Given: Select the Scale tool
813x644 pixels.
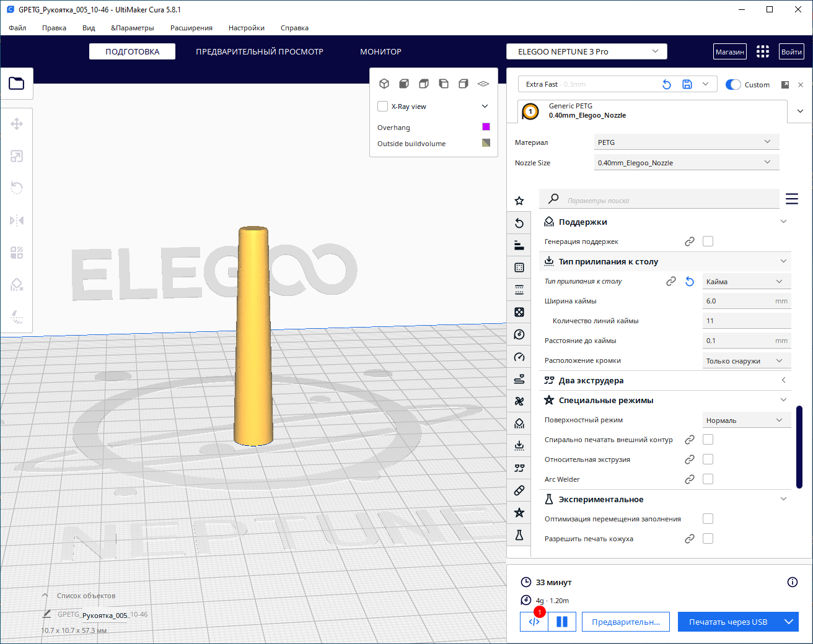Looking at the screenshot, I should pyautogui.click(x=17, y=156).
